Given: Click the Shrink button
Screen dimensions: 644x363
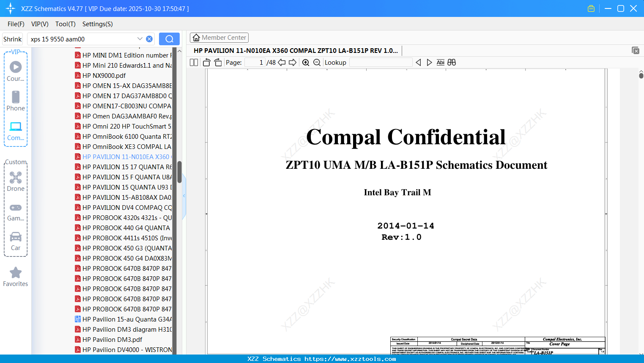Looking at the screenshot, I should [13, 39].
